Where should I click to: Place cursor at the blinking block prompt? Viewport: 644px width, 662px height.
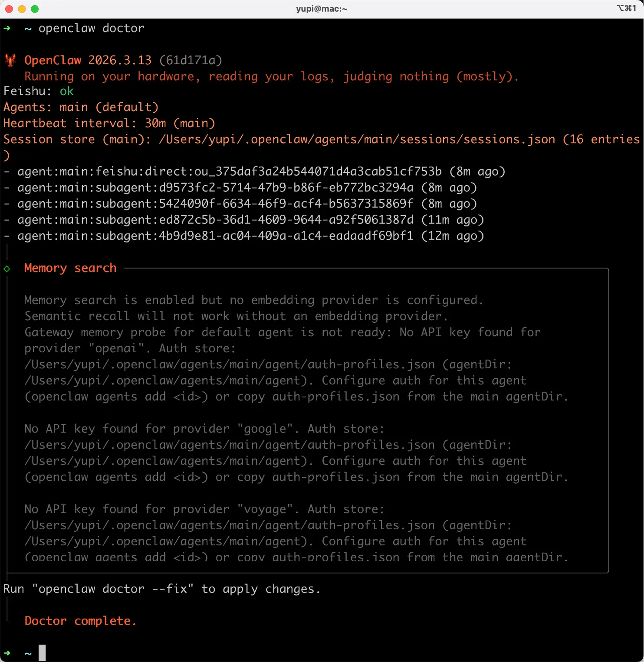point(42,653)
